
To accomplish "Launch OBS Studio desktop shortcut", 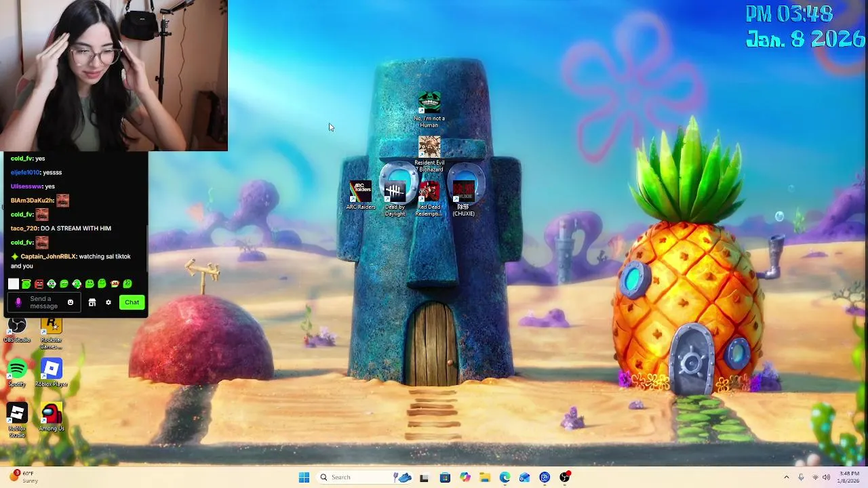I will 17,331.
